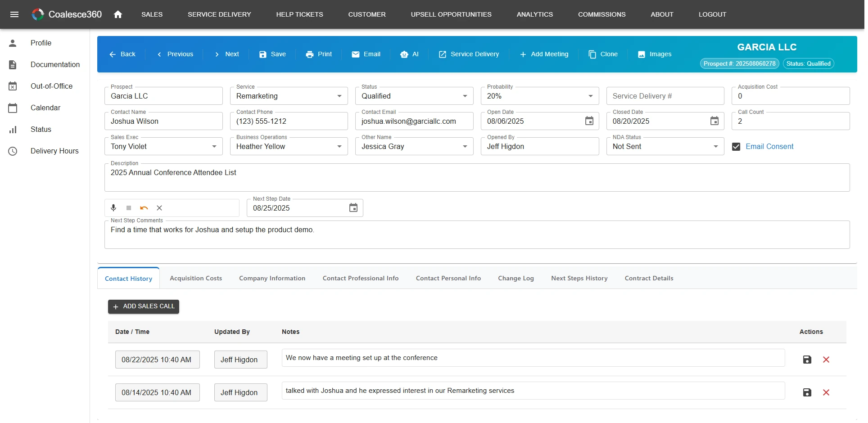Open the calendar picker for Open Date

tap(589, 121)
